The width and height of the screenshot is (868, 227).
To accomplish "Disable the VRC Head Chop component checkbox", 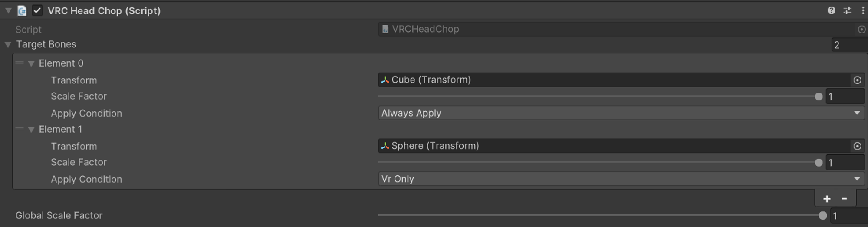I will pos(37,11).
